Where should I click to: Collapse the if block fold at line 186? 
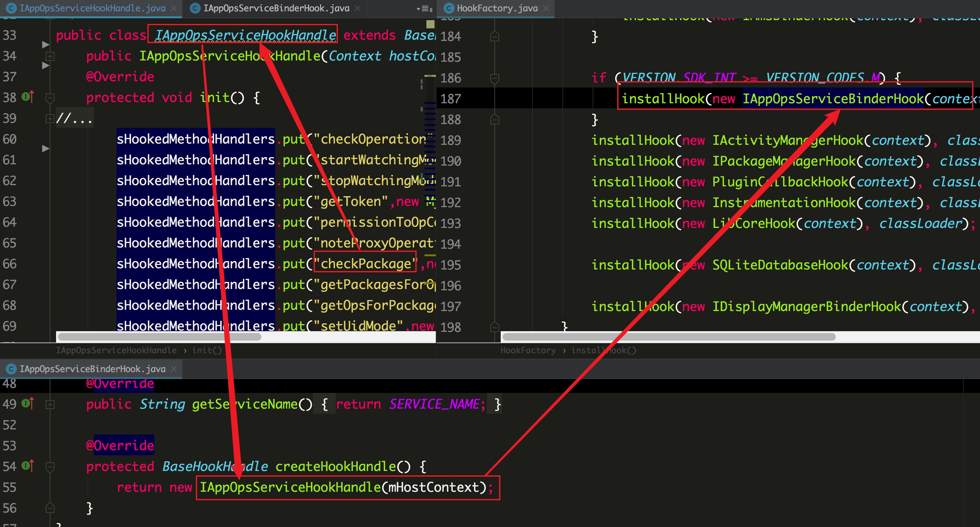(x=494, y=78)
